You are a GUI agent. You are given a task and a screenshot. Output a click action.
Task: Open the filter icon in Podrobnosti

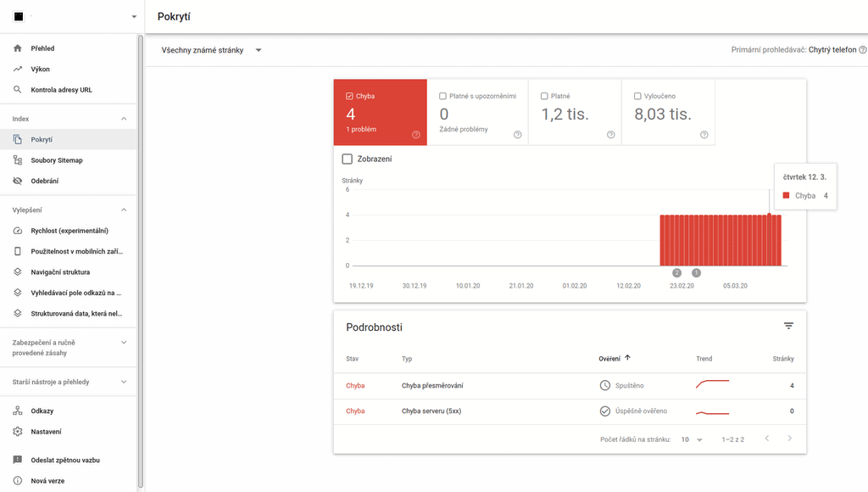click(x=789, y=326)
